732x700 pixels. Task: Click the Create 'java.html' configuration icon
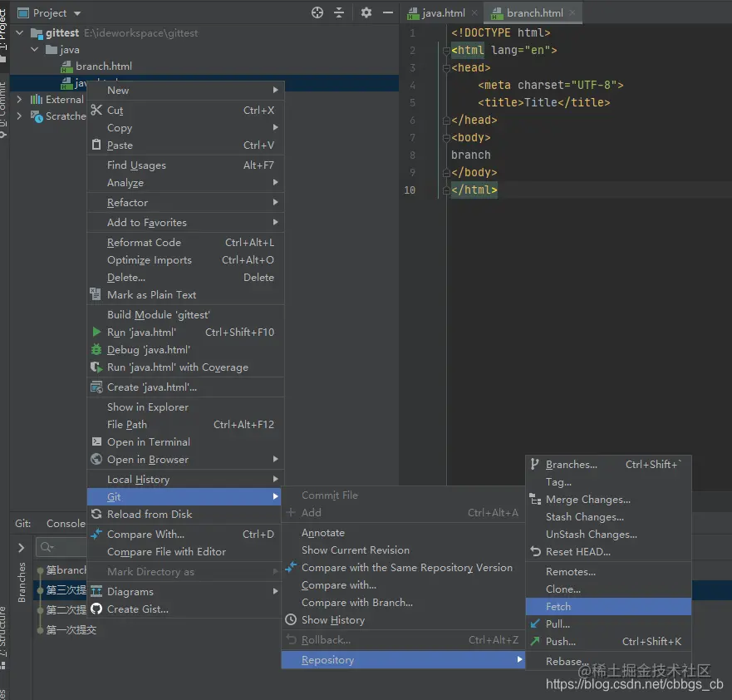[x=96, y=387]
